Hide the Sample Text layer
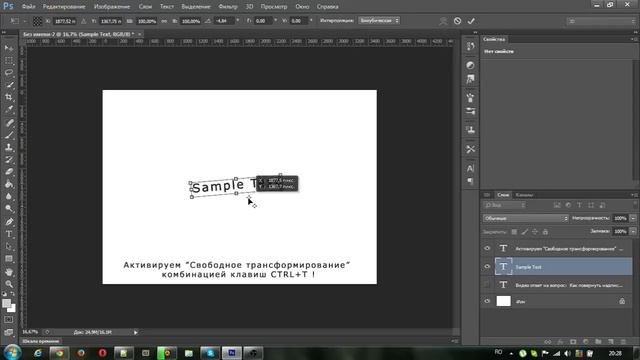Screen dimensions: 640x360 pos(487,267)
